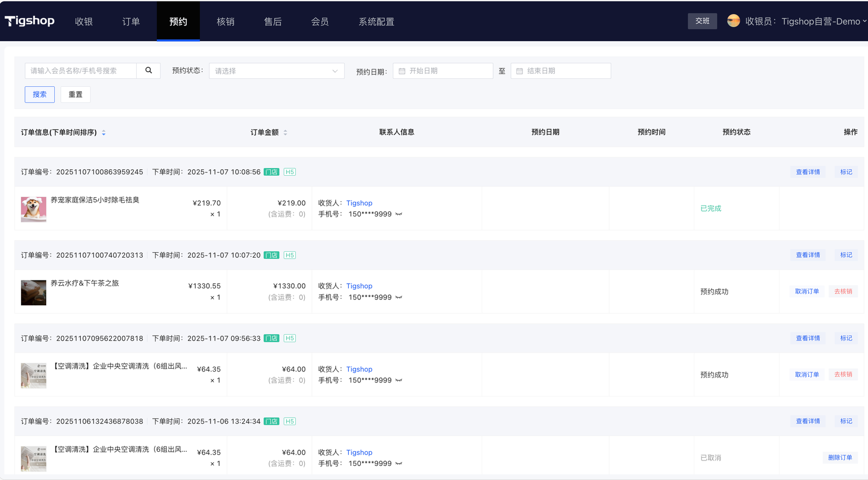This screenshot has width=868, height=480.
Task: Click the magnifier search icon button
Action: pos(148,71)
